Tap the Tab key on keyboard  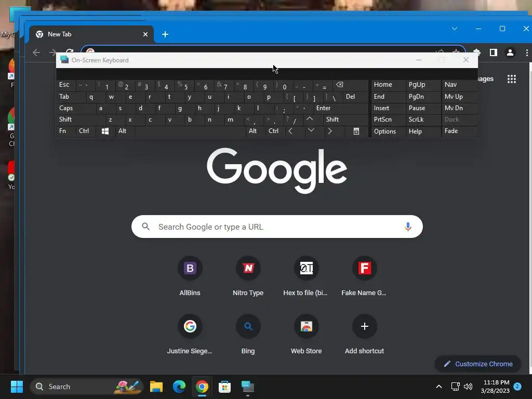pos(71,97)
